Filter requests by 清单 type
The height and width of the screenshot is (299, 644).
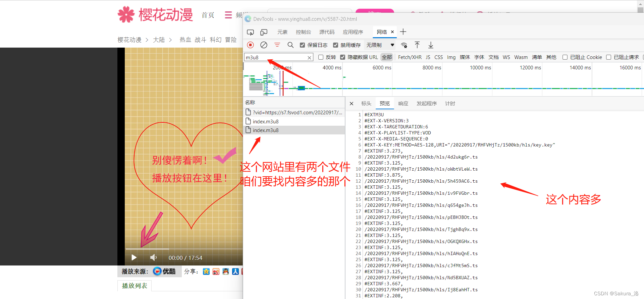tap(537, 57)
